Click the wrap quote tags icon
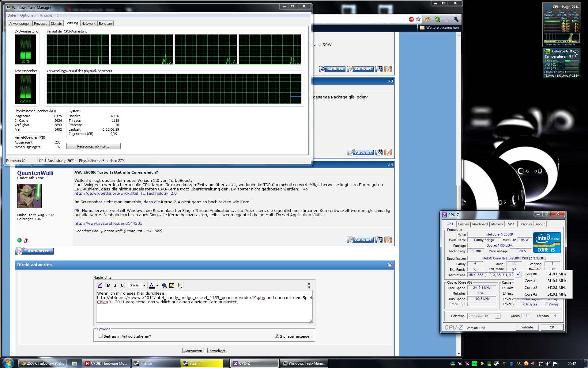This screenshot has height=368, width=588. coord(180,286)
